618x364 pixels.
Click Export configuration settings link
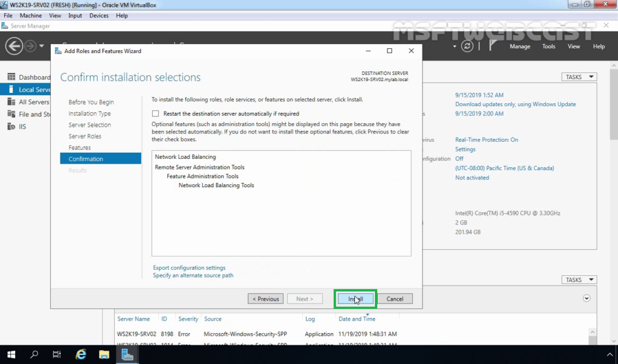pos(189,268)
